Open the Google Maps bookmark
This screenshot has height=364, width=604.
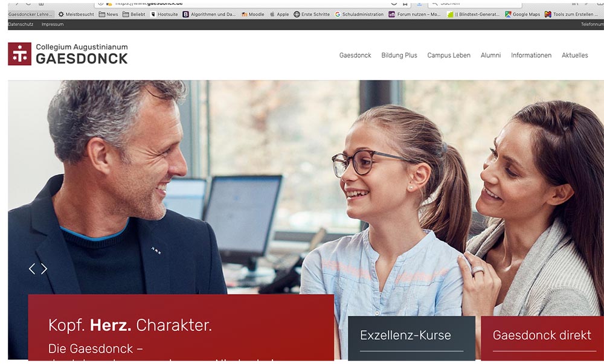(x=522, y=14)
